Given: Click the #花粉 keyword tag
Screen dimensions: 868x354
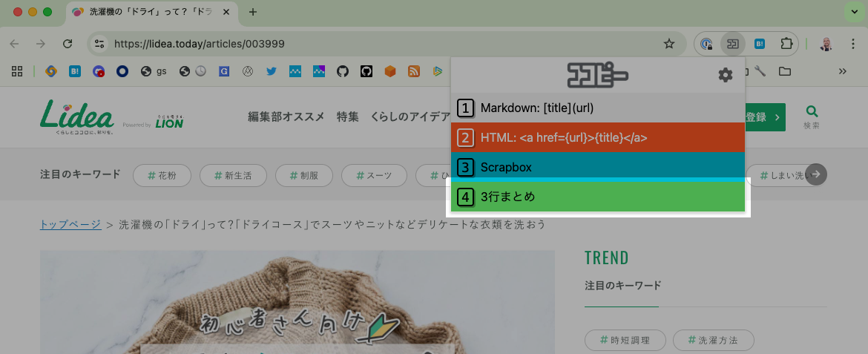Looking at the screenshot, I should [162, 176].
